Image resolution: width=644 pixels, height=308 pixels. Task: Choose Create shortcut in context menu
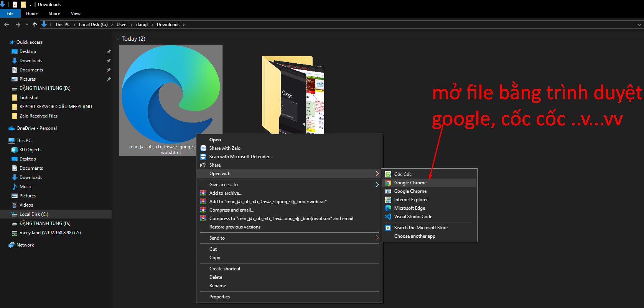(x=290, y=269)
